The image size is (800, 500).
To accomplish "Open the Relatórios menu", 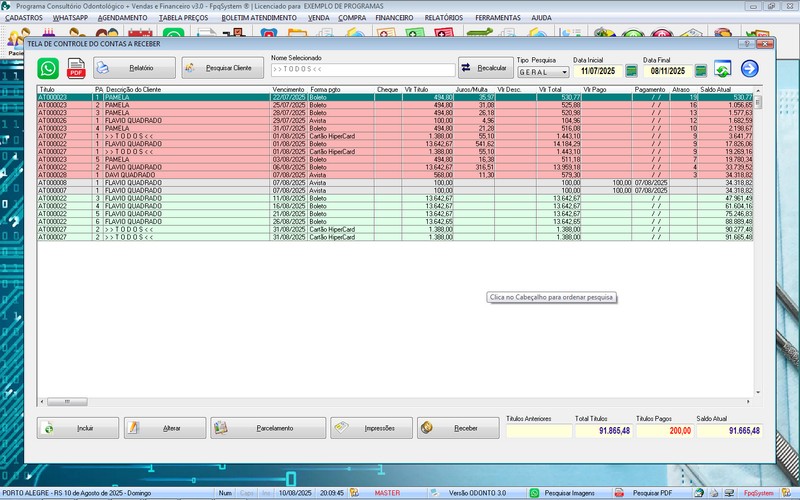I will pyautogui.click(x=443, y=18).
